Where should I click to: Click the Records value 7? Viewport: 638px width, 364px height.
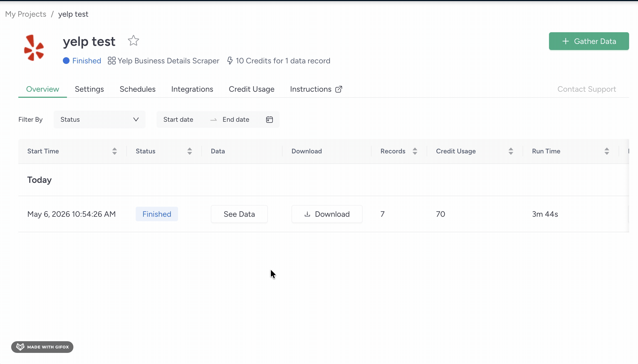tap(382, 214)
